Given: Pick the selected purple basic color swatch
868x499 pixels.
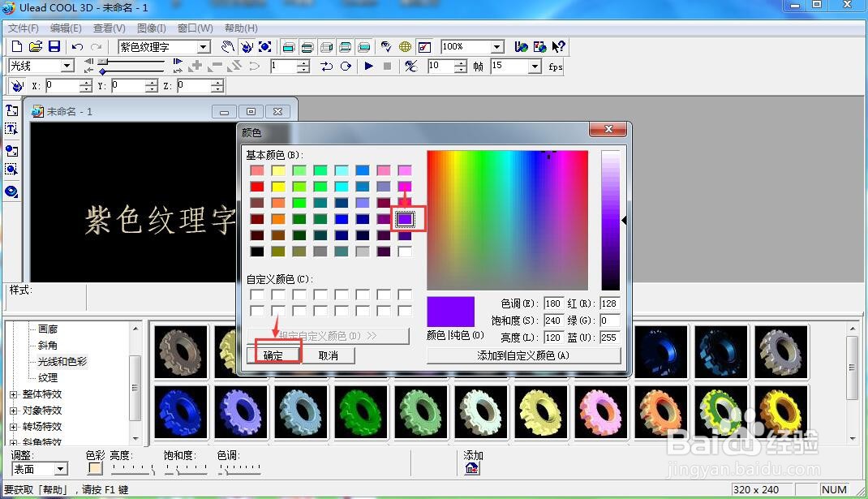Looking at the screenshot, I should (x=405, y=219).
